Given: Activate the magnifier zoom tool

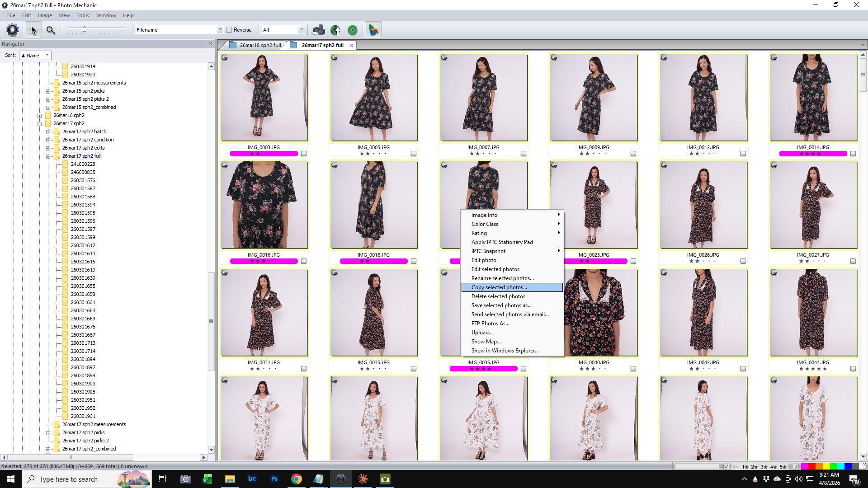Looking at the screenshot, I should (51, 30).
